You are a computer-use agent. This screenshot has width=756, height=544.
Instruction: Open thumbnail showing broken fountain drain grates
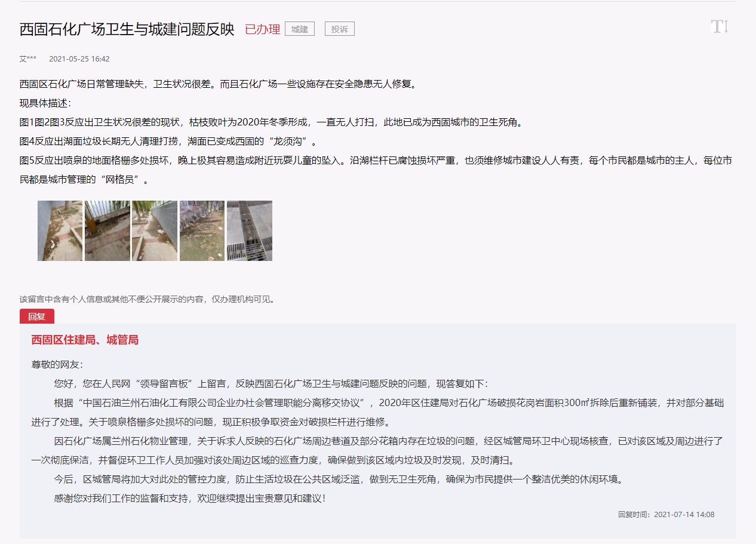pyautogui.click(x=250, y=230)
